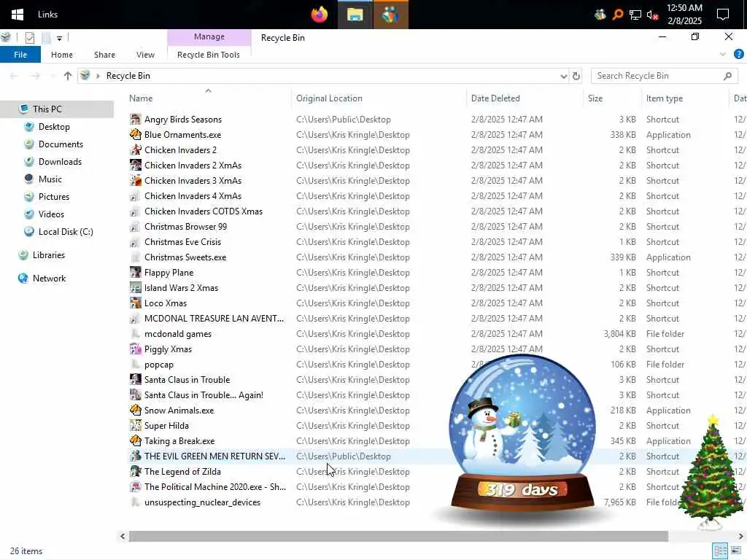The image size is (747, 560).
Task: Open Documents in navigation pane
Action: point(61,144)
